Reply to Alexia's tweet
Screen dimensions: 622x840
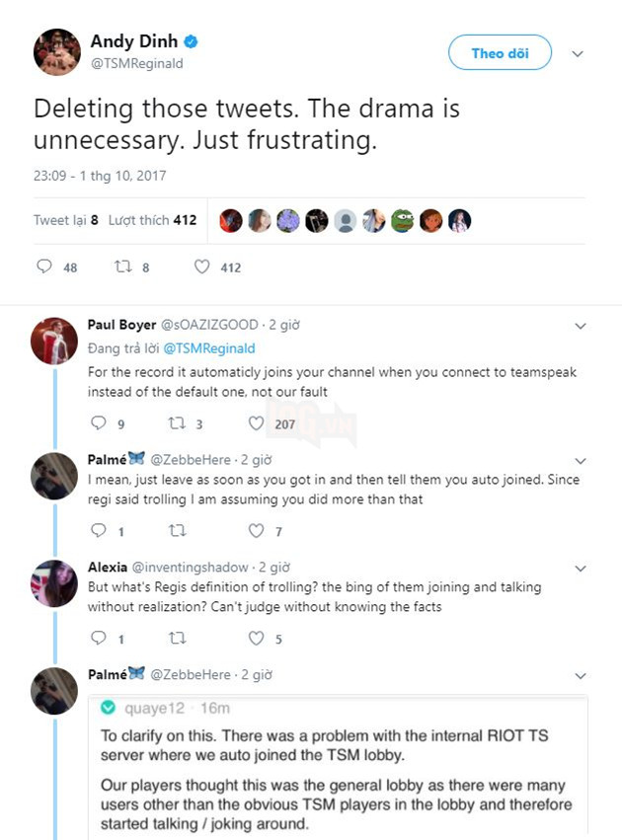tap(97, 639)
